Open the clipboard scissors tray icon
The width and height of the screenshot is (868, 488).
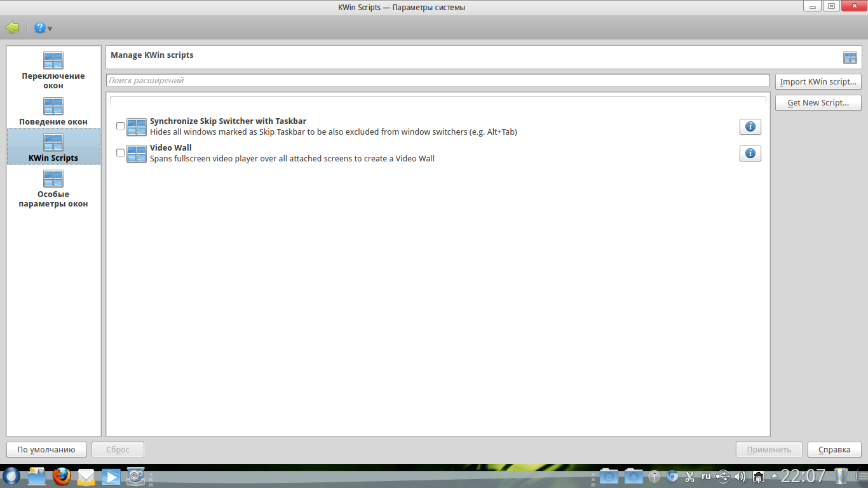pos(689,476)
